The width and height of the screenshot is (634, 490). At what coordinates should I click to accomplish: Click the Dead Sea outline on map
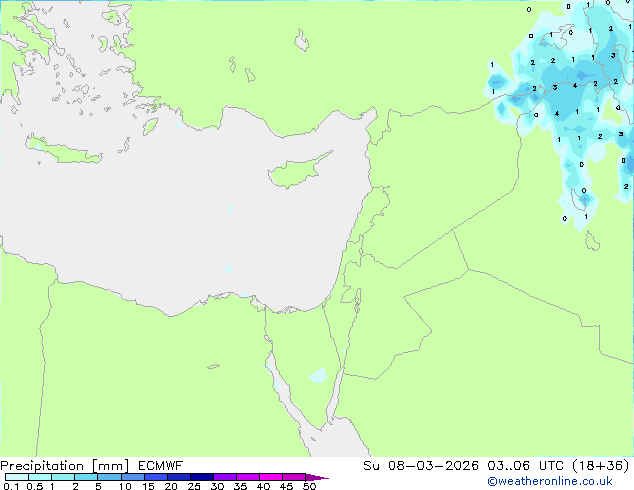pos(358,298)
